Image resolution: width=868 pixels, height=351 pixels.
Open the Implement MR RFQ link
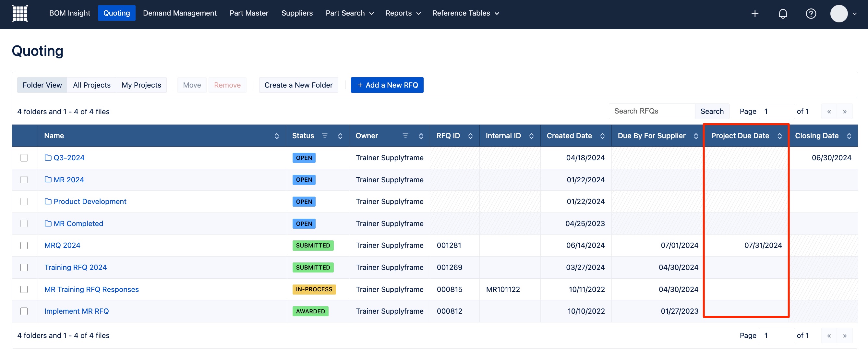tap(77, 311)
